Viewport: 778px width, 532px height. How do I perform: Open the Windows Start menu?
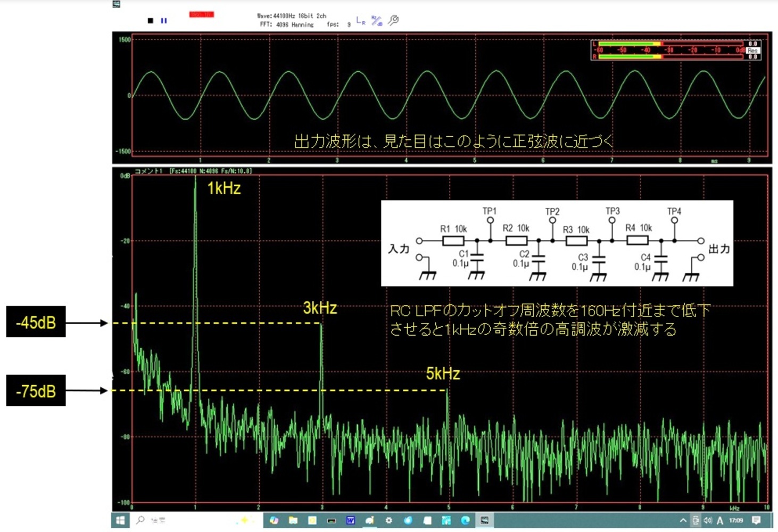[120, 520]
